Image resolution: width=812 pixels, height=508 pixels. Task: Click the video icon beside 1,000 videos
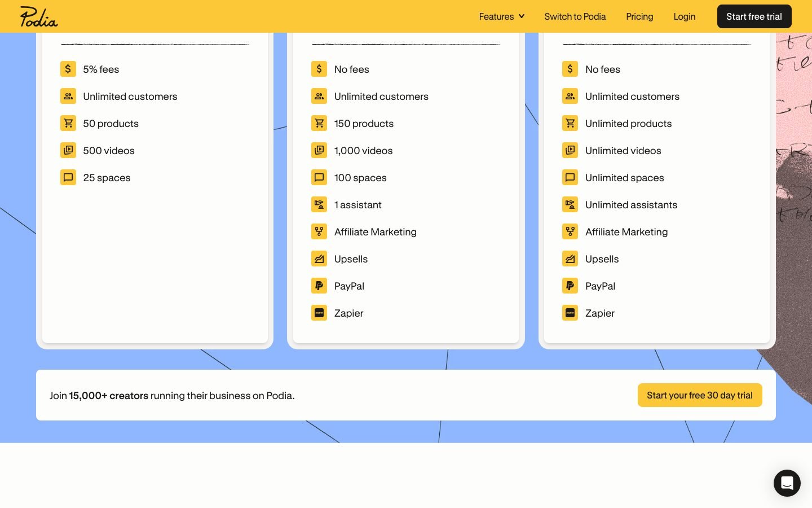pyautogui.click(x=319, y=150)
